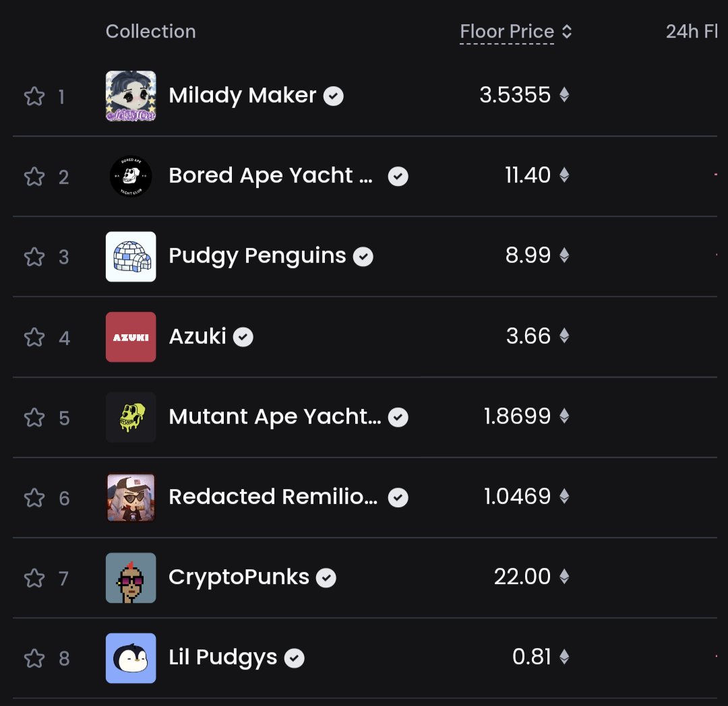728x706 pixels.
Task: Go to the Lil Pudgys collection name
Action: tap(223, 657)
